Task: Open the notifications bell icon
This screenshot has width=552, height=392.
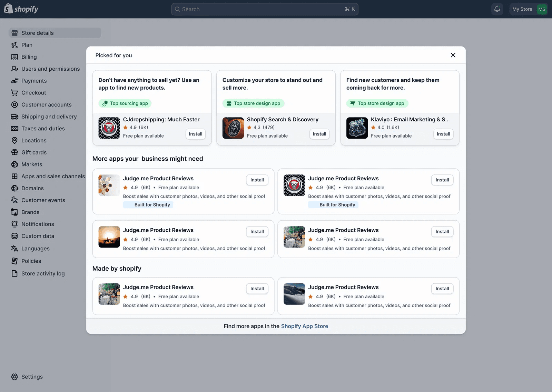Action: tap(497, 9)
